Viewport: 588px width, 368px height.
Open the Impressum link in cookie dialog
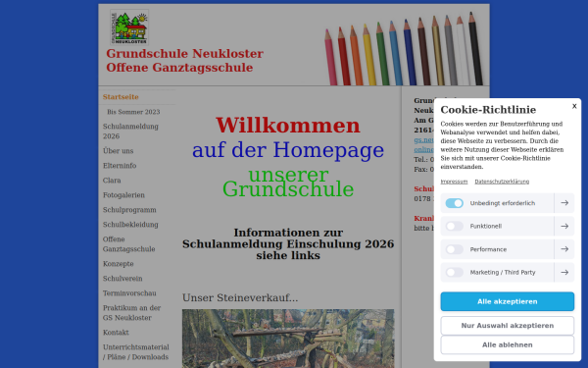tap(454, 182)
